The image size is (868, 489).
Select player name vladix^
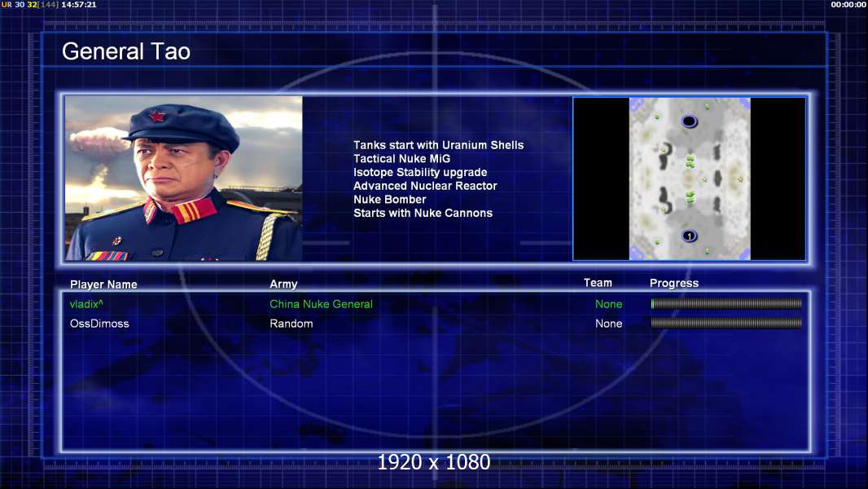(86, 304)
